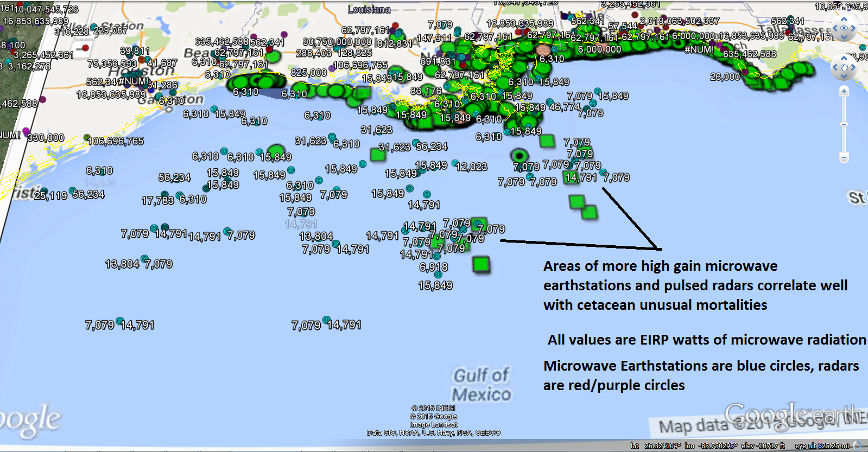Click the hand icon in the Move joystick
Image resolution: width=868 pixels, height=452 pixels.
click(844, 68)
